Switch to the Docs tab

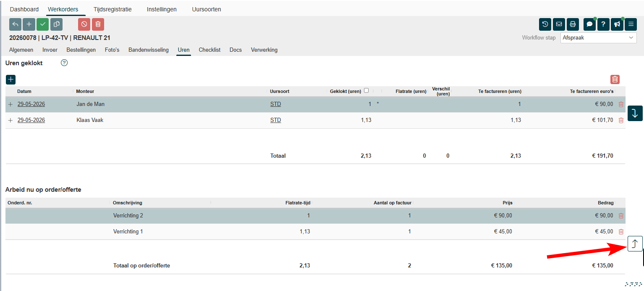tap(236, 50)
